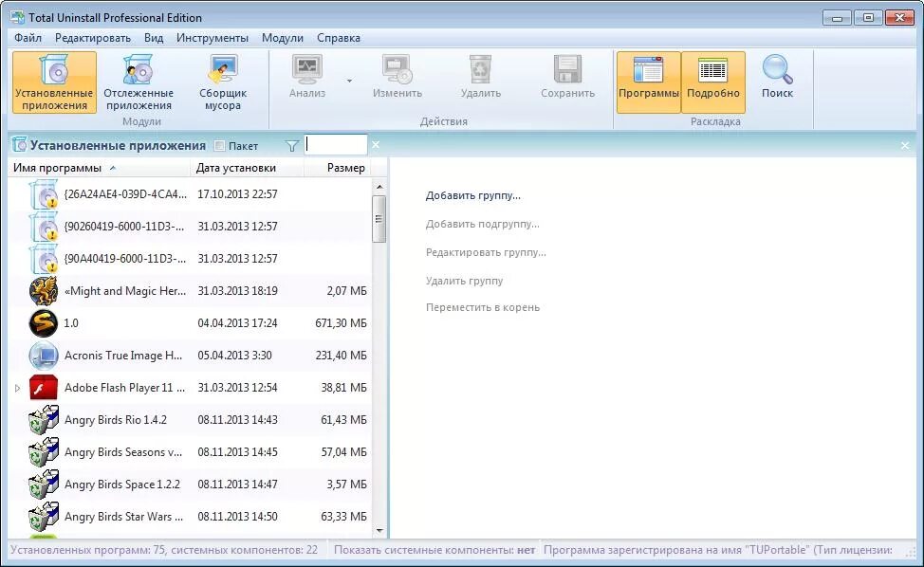Click the scrollbar up arrow
Image resolution: width=924 pixels, height=567 pixels.
[x=379, y=187]
